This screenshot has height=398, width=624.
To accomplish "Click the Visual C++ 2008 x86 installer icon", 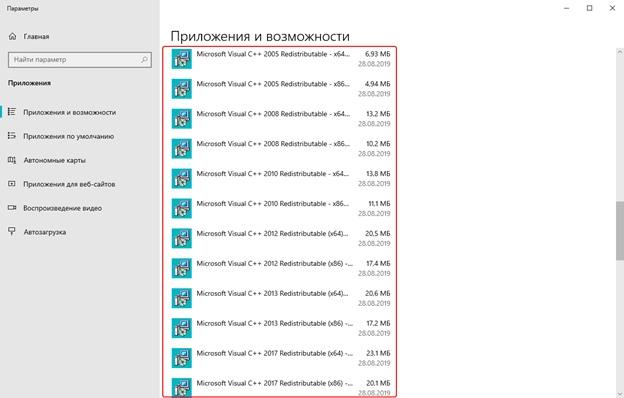I will point(181,148).
